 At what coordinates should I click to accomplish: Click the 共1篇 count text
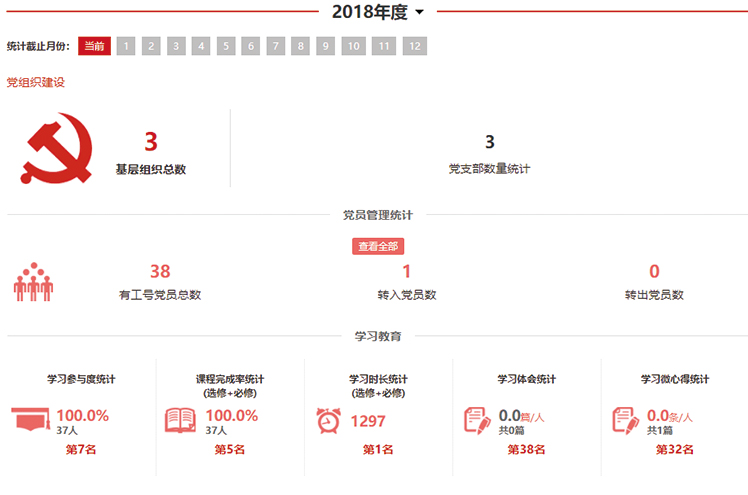coord(660,431)
